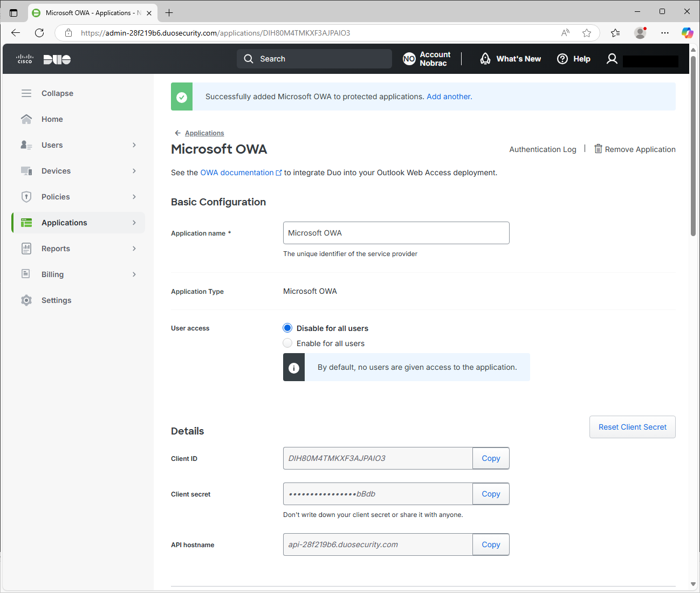Viewport: 700px width, 593px height.
Task: Close the Microsoft OWA browser tab
Action: pyautogui.click(x=149, y=13)
